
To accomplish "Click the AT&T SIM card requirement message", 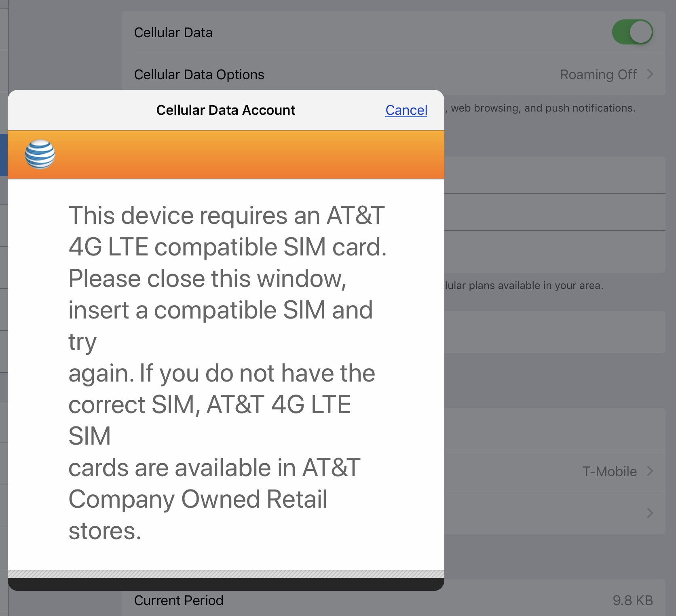I will pyautogui.click(x=227, y=373).
